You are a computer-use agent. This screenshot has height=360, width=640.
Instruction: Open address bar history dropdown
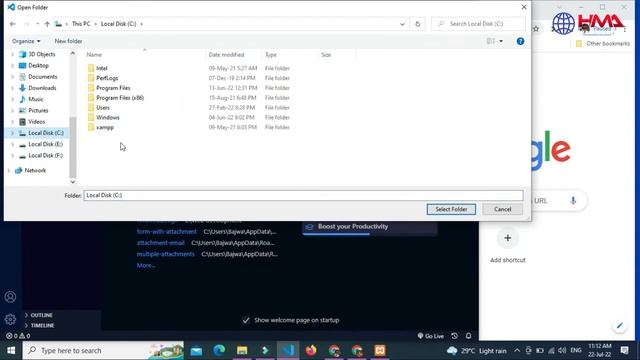[x=402, y=24]
